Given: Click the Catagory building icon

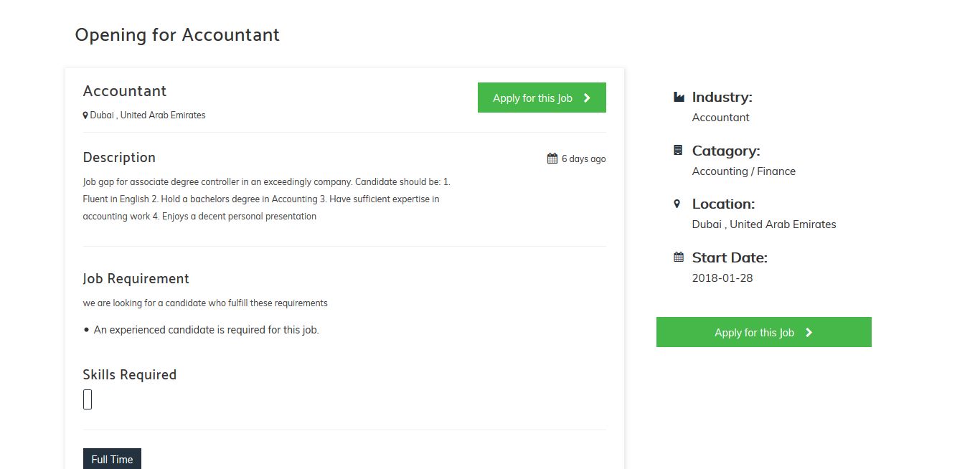Looking at the screenshot, I should pos(678,151).
